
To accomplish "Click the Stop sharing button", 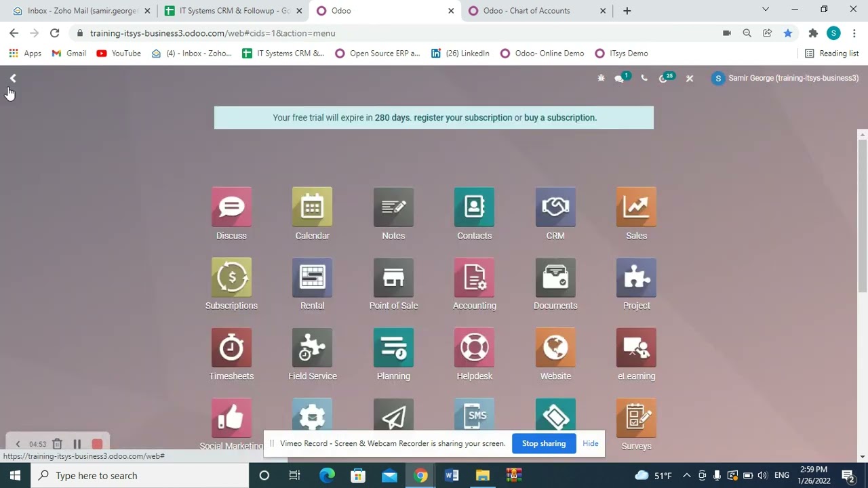I will click(544, 443).
